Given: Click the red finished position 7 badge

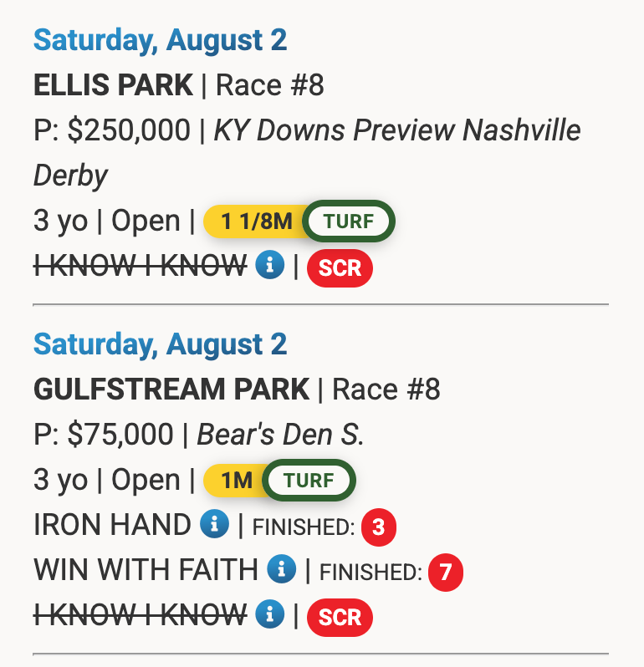Looking at the screenshot, I should pos(445,573).
